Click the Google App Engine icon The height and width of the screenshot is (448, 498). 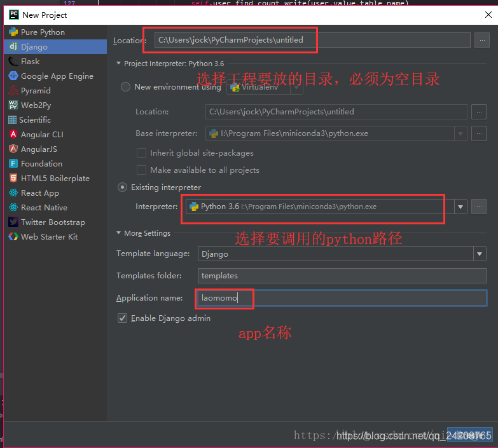coord(13,76)
